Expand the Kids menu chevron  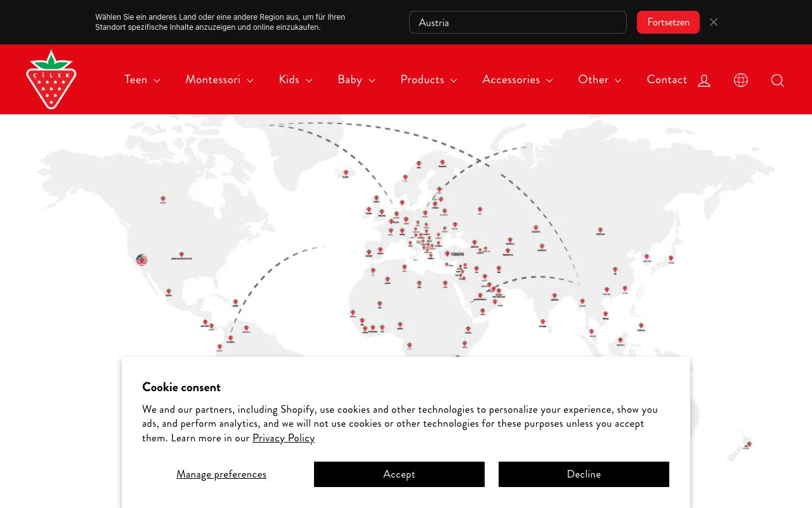[309, 81]
